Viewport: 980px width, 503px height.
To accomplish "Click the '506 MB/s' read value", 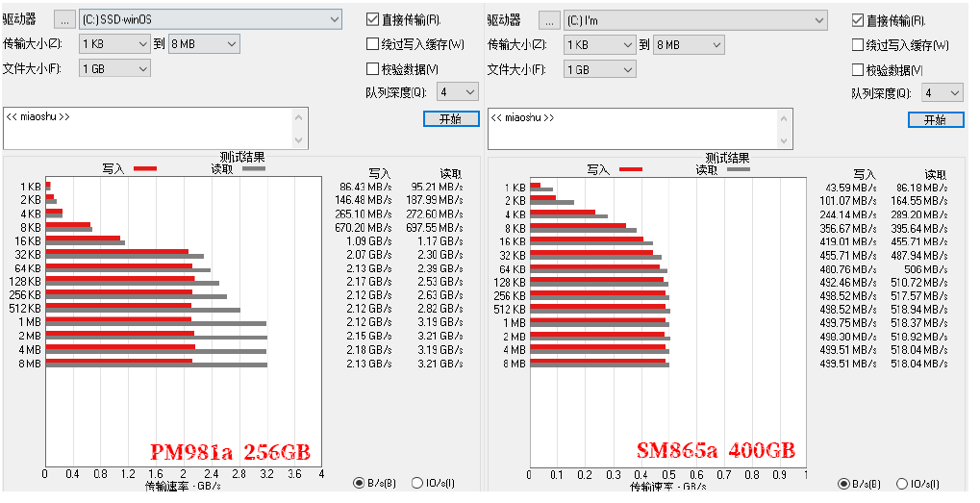I will pos(925,268).
